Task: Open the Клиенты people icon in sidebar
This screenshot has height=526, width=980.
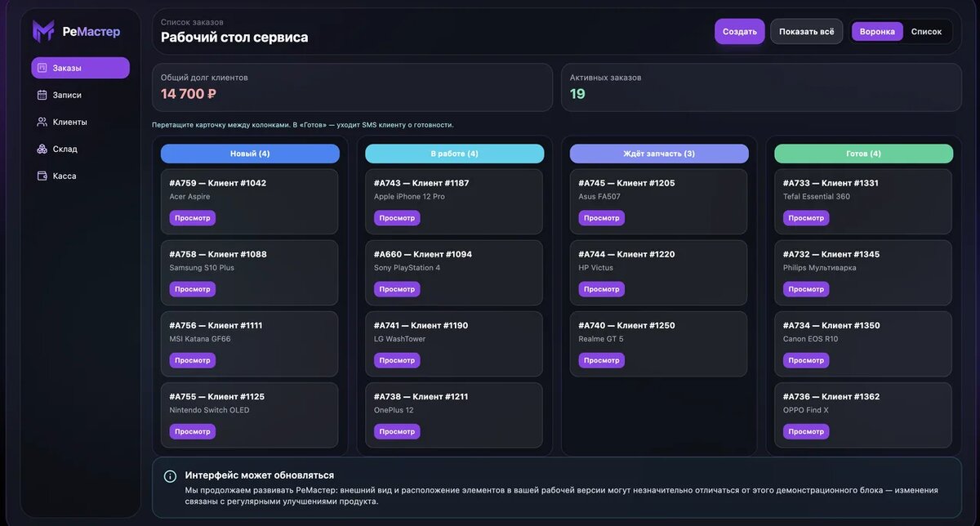Action: 42,122
